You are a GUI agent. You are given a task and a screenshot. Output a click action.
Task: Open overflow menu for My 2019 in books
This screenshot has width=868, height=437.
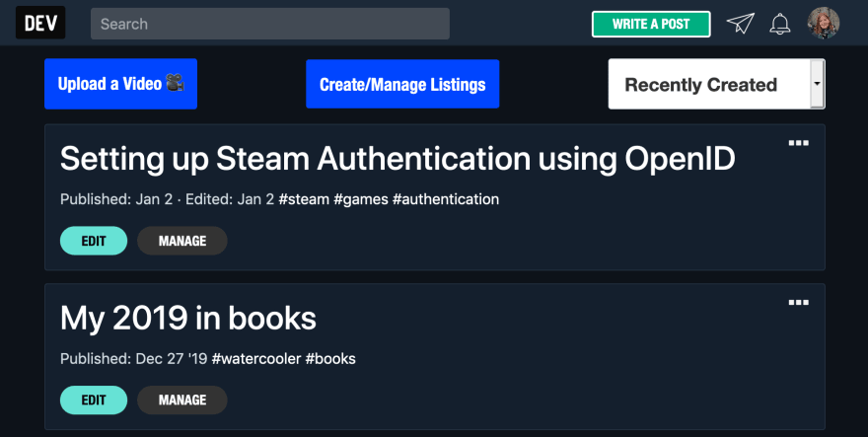(x=798, y=303)
